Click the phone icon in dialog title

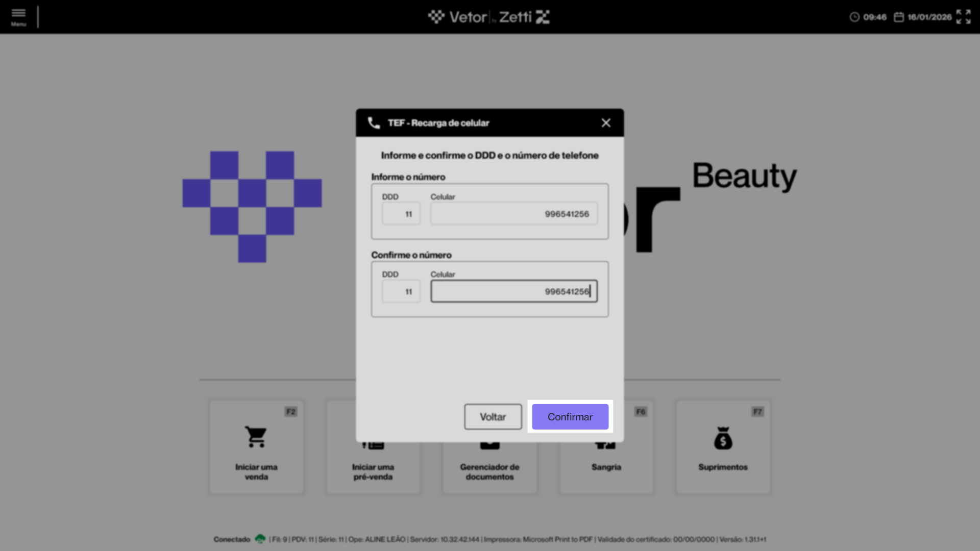374,123
